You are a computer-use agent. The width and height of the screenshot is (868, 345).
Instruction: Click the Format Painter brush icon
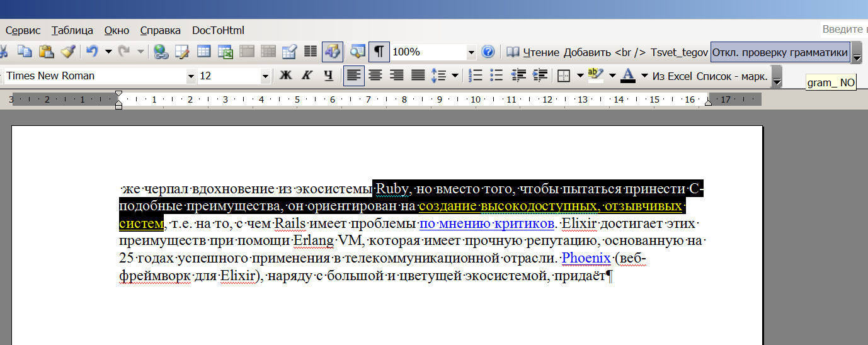pos(67,52)
